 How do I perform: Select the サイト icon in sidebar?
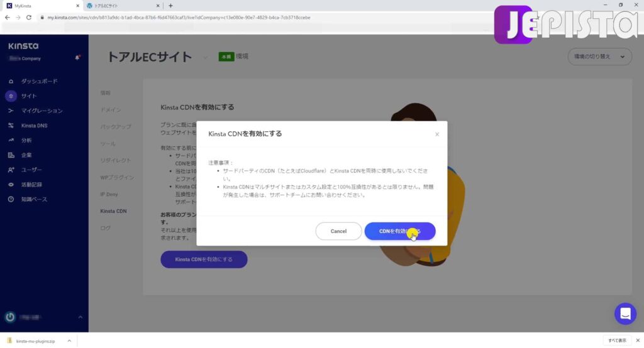(x=11, y=96)
